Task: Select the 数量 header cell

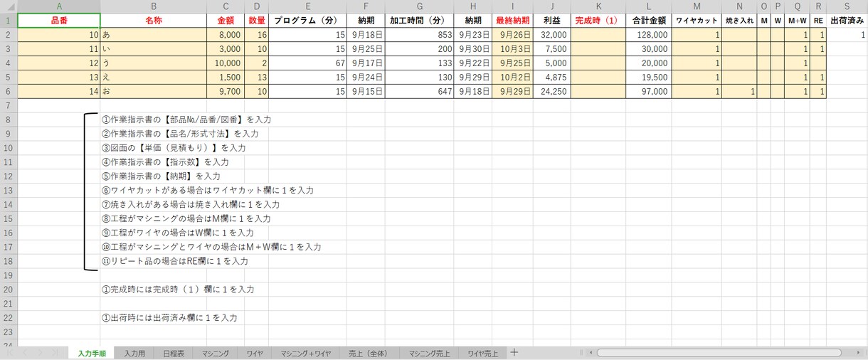Action: [257, 21]
